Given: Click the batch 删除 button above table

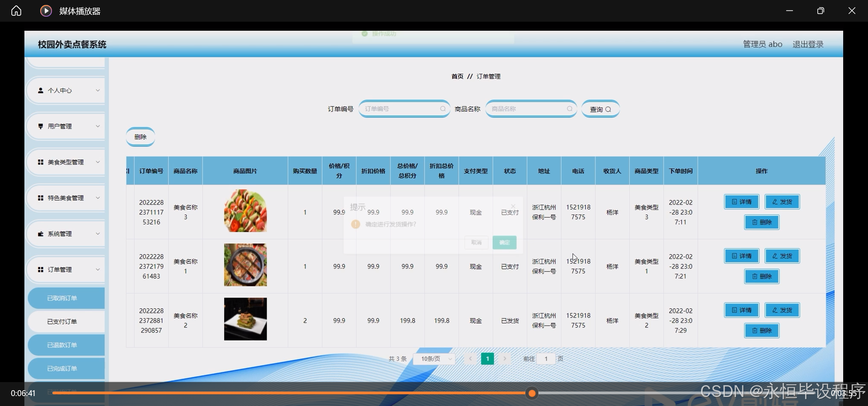Looking at the screenshot, I should 140,137.
